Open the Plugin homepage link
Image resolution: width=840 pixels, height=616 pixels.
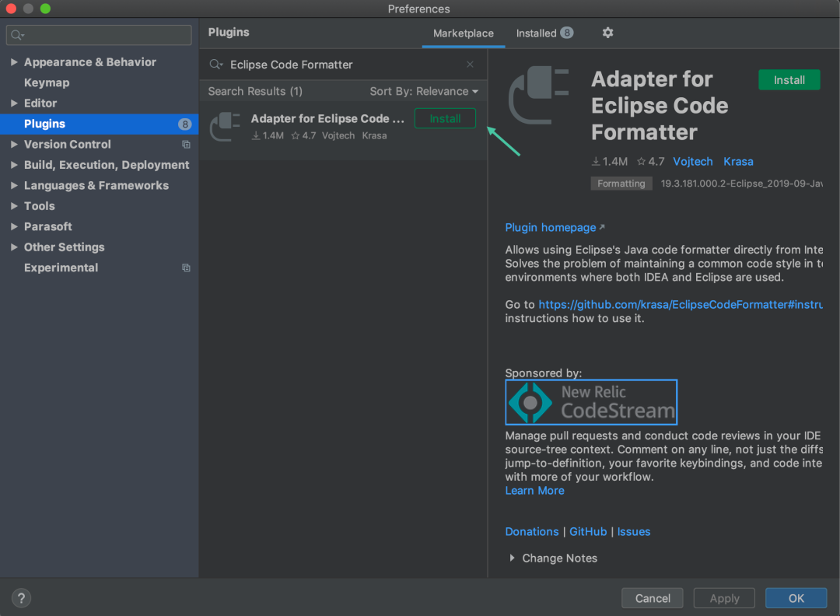coord(550,227)
